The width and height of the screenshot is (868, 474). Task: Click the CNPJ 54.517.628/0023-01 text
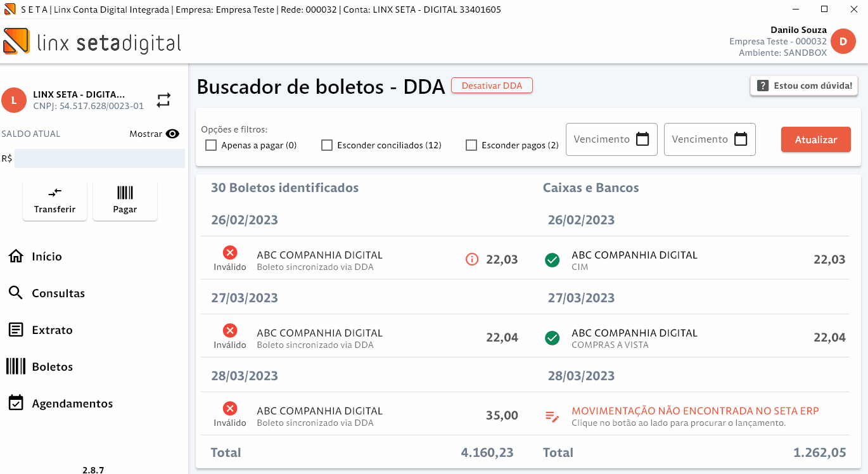(x=88, y=106)
